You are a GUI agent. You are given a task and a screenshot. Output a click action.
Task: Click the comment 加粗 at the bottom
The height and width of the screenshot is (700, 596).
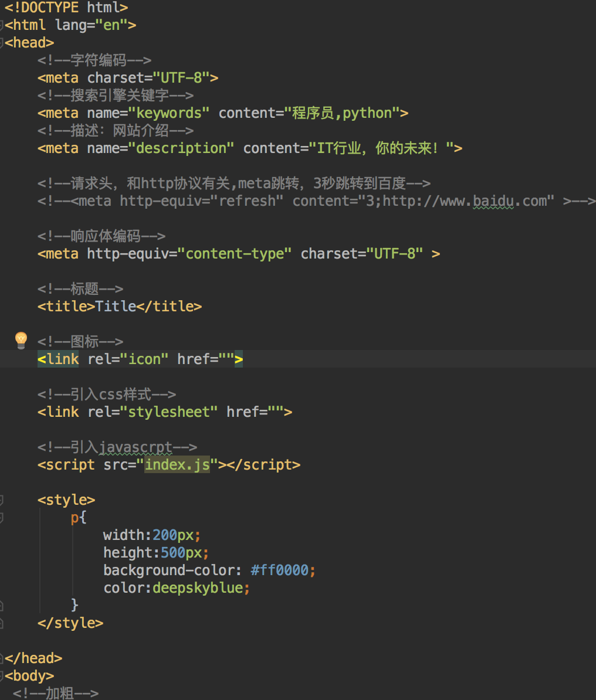56,694
